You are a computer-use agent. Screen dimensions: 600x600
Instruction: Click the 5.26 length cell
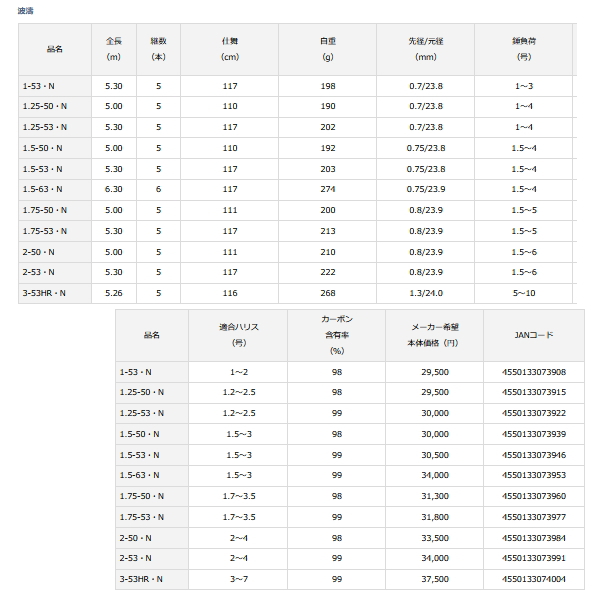coord(114,293)
